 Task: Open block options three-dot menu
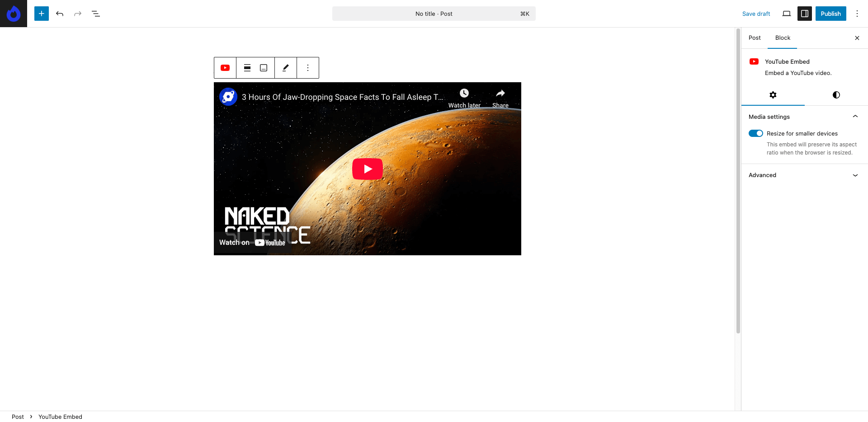point(308,68)
